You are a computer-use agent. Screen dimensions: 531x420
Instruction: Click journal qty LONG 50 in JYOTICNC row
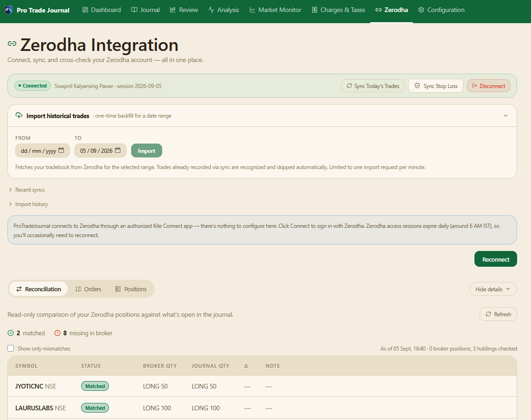[204, 386]
